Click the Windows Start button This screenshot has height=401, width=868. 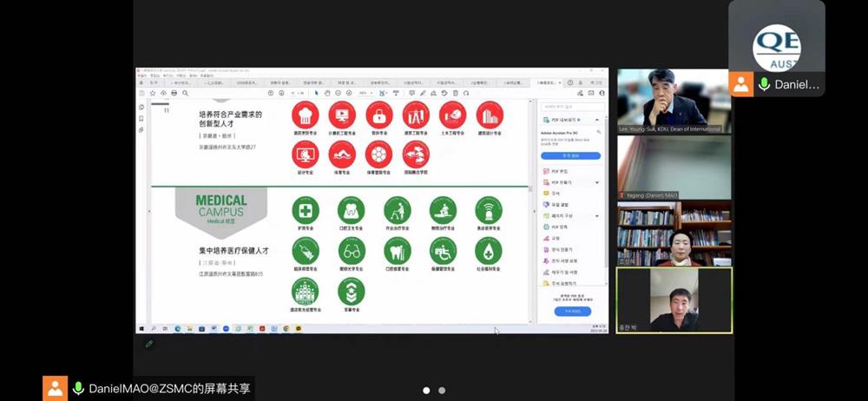coord(141,329)
